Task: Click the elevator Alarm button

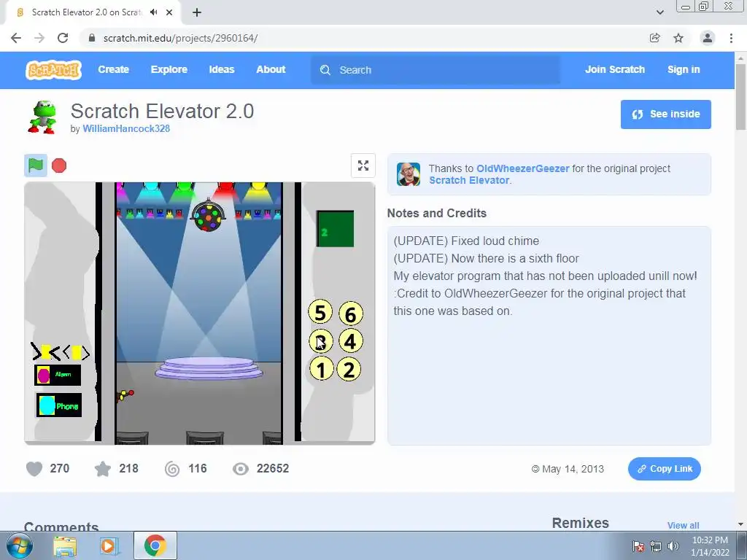Action: point(58,376)
